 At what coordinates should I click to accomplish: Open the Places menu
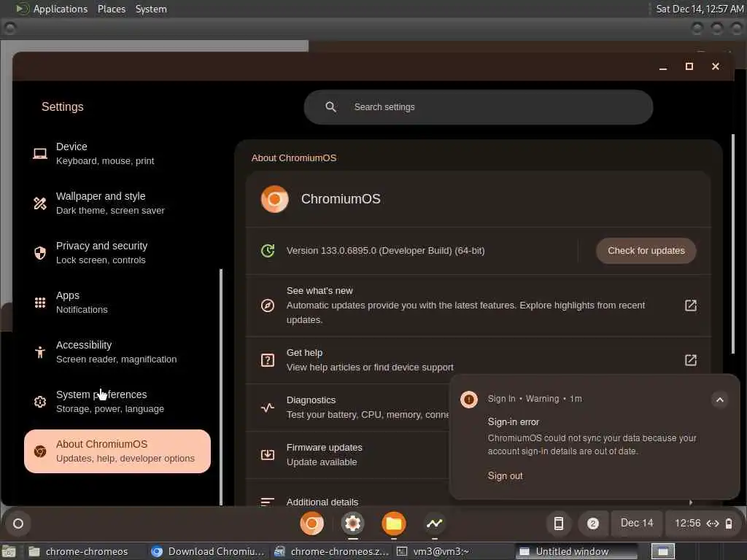click(112, 9)
